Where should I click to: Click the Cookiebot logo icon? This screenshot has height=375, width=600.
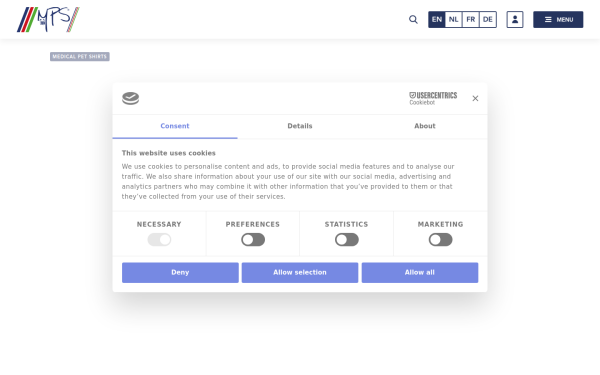click(x=130, y=98)
